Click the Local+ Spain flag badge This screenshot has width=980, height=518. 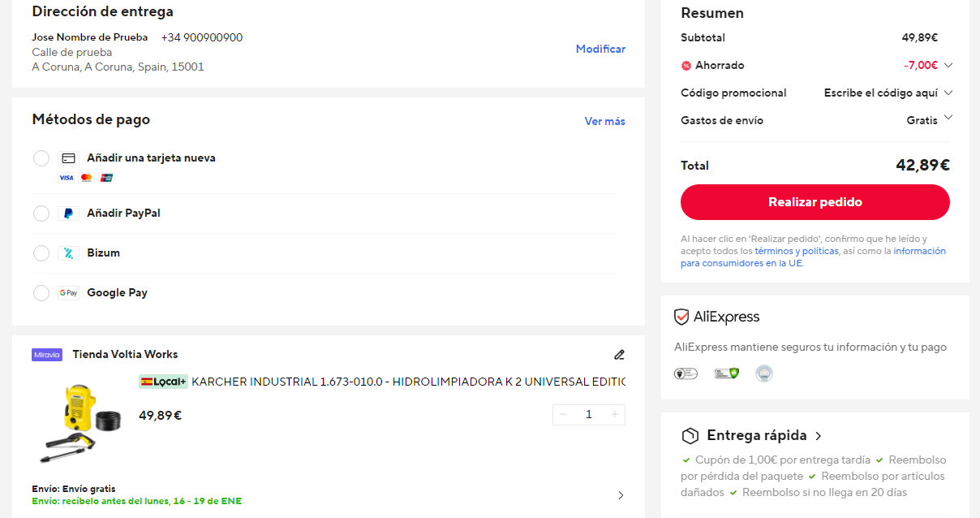coord(163,382)
